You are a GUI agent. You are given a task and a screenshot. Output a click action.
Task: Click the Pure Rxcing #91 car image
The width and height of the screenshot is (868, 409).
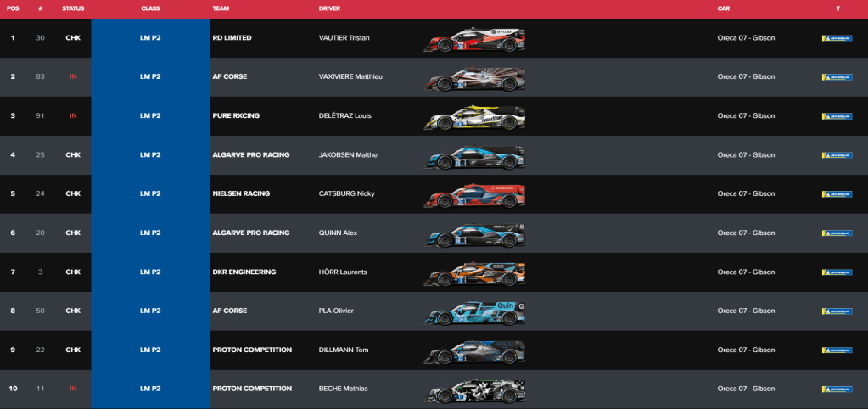coord(474,118)
